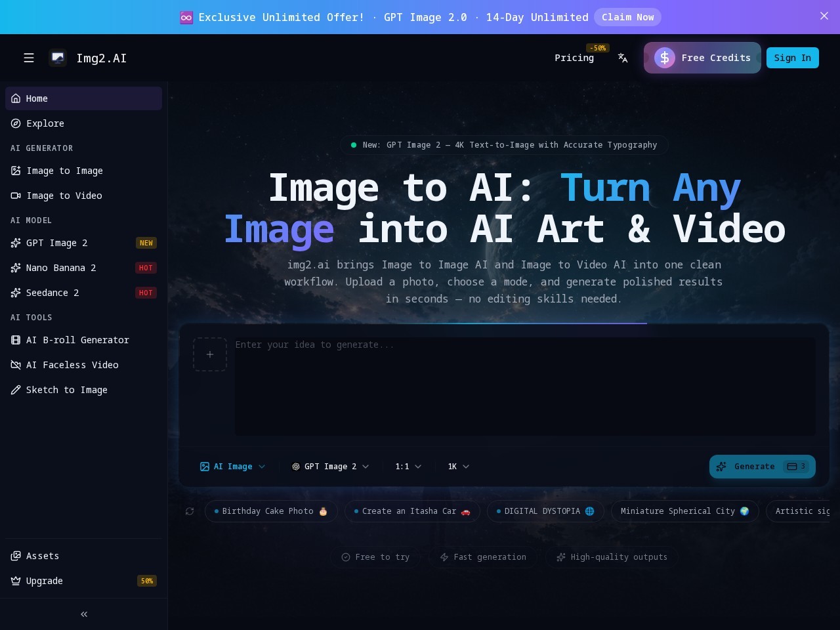This screenshot has width=840, height=630.
Task: Open the Pricing link
Action: coord(574,58)
